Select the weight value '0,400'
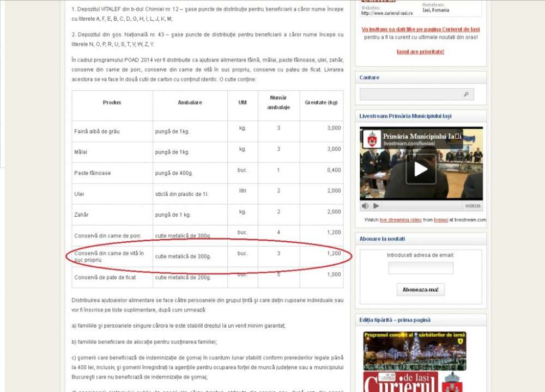Viewport: 545px width, 392px height. click(334, 170)
